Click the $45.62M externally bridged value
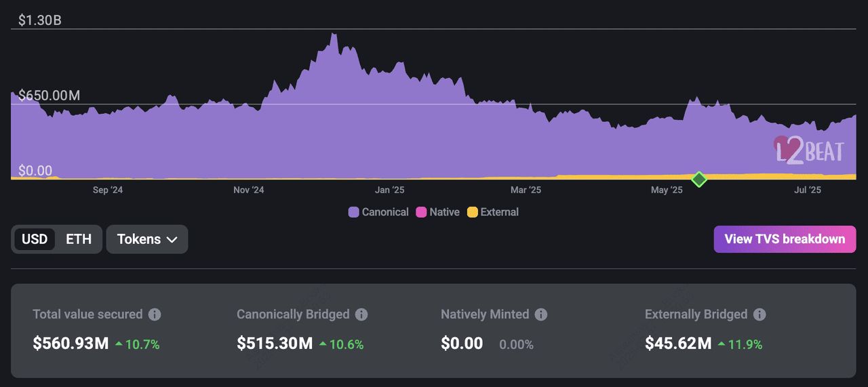 click(678, 344)
